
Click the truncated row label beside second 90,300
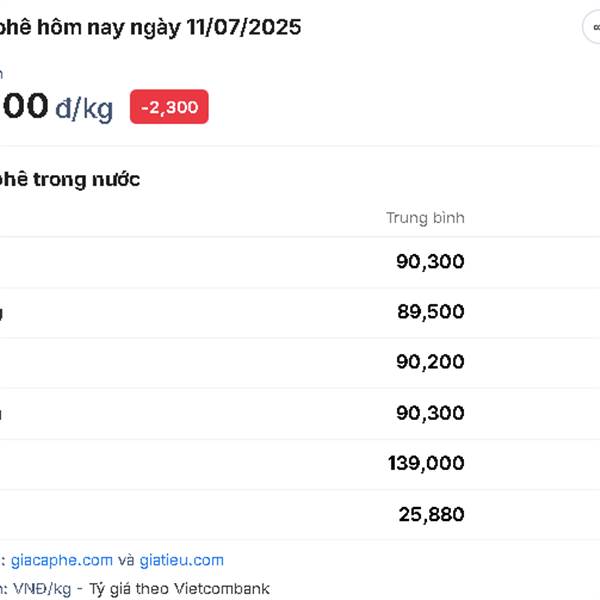click(x=1, y=413)
